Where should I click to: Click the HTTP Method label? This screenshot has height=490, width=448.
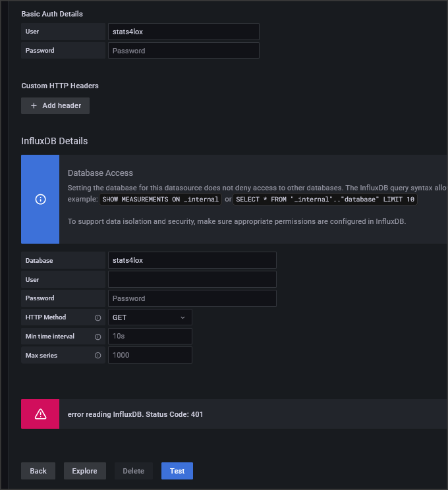click(x=45, y=317)
